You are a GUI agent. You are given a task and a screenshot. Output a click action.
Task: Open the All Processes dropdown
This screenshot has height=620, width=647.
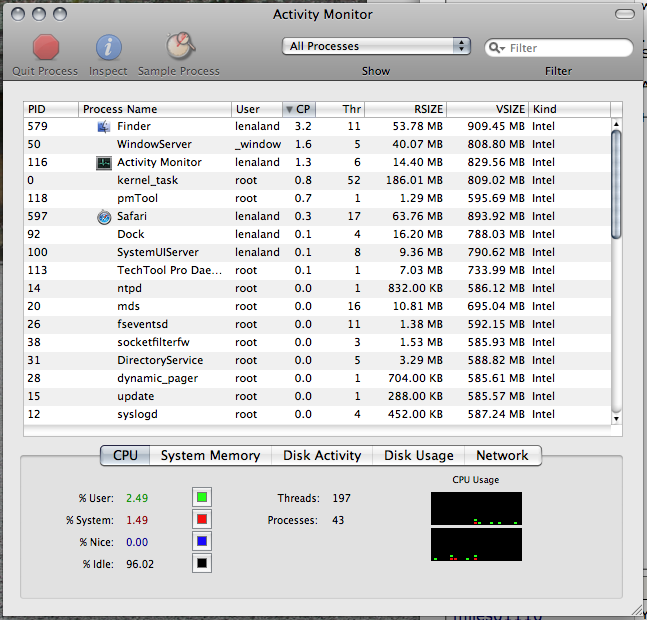click(376, 46)
